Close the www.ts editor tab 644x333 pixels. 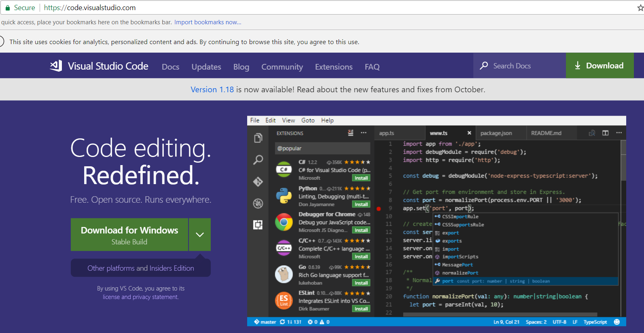pyautogui.click(x=469, y=133)
